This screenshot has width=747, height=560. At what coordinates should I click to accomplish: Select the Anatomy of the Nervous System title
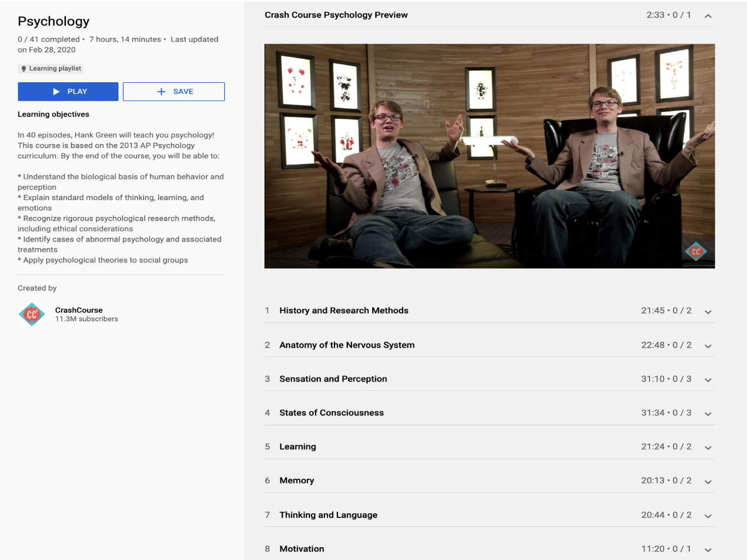click(x=347, y=345)
